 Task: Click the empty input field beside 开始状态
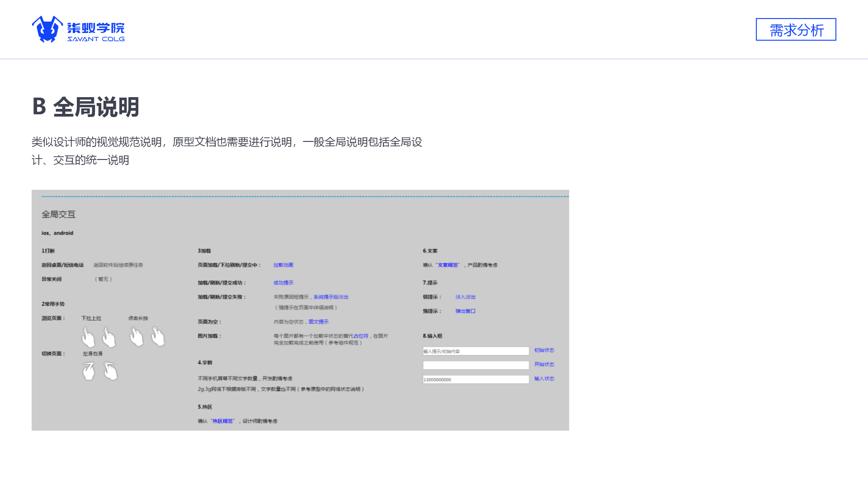(476, 365)
